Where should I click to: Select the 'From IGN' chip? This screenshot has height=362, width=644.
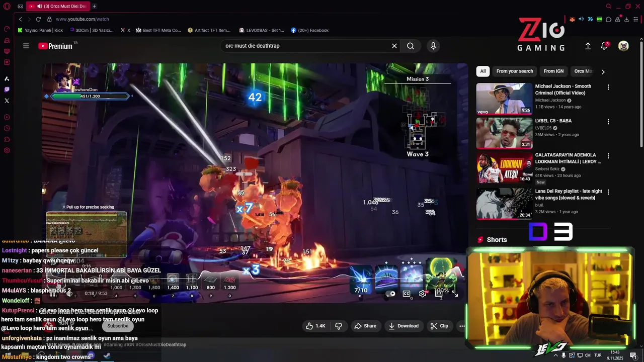pyautogui.click(x=553, y=71)
